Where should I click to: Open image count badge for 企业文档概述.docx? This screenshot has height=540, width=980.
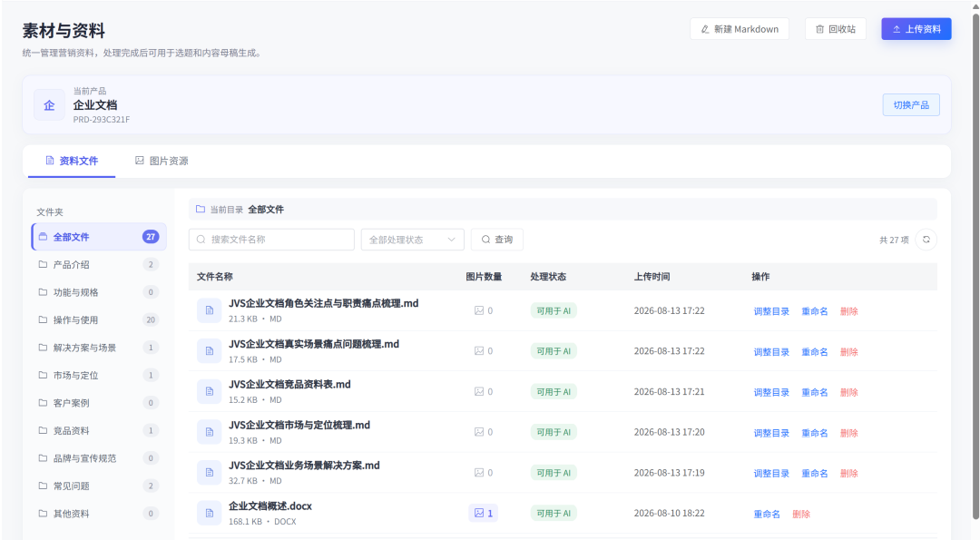pyautogui.click(x=483, y=513)
